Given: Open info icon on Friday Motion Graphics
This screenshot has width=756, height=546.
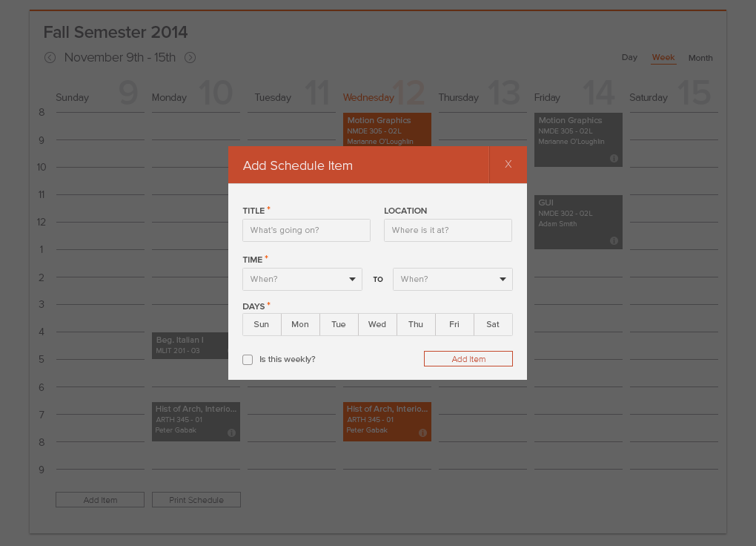Looking at the screenshot, I should coord(614,158).
